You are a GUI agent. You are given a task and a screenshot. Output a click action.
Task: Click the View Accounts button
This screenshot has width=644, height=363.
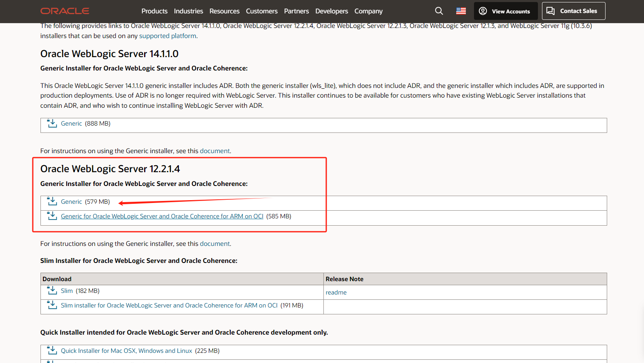[506, 11]
